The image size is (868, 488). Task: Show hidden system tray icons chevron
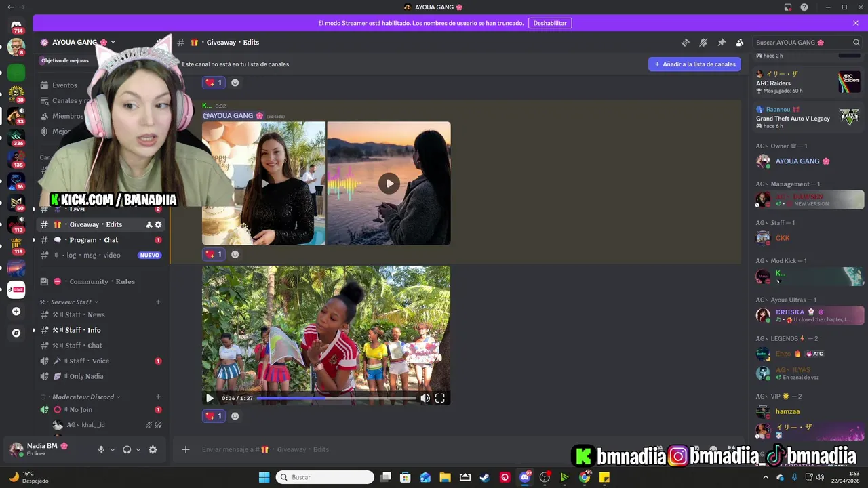(766, 477)
